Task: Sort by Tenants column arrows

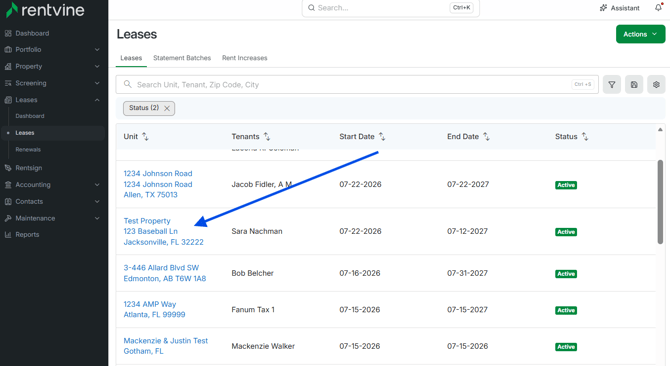Action: [267, 136]
